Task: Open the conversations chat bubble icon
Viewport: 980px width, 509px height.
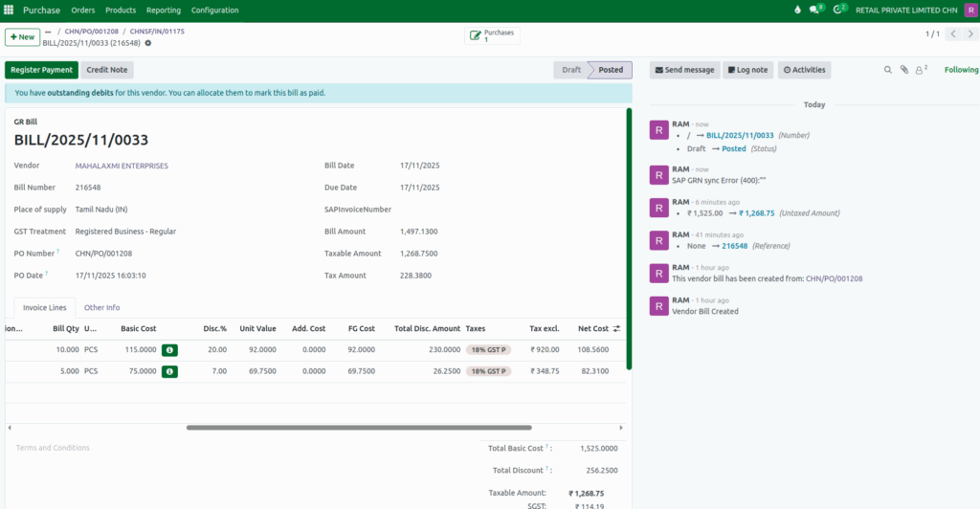Action: click(815, 10)
